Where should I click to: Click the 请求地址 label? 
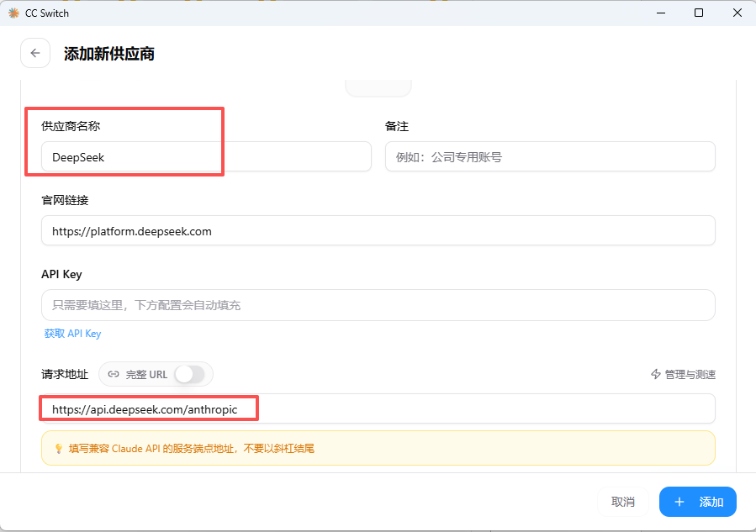(x=65, y=375)
